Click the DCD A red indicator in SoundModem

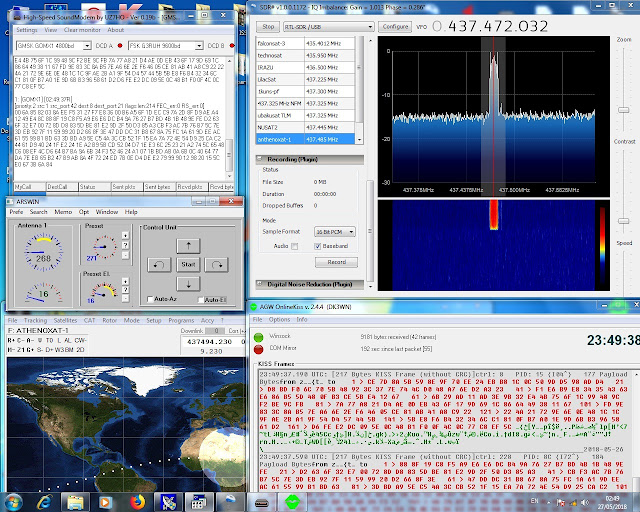(120, 46)
